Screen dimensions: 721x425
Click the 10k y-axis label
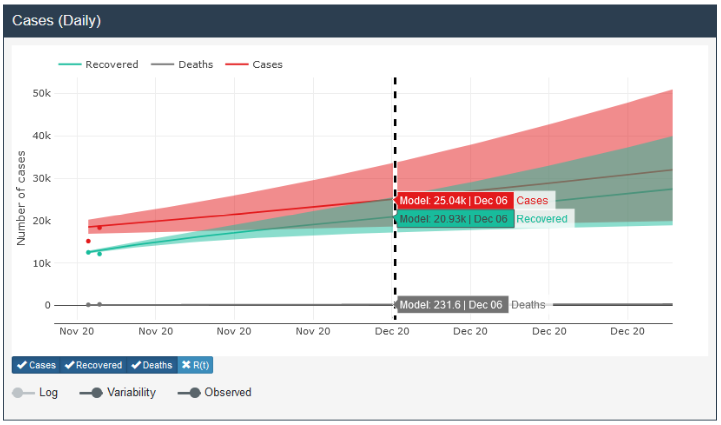click(42, 264)
